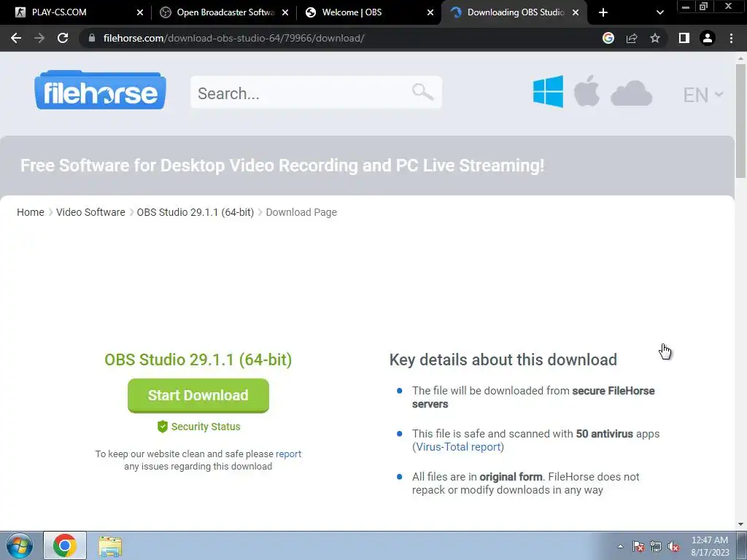
Task: Open Windows Explorer from taskbar
Action: [x=110, y=546]
